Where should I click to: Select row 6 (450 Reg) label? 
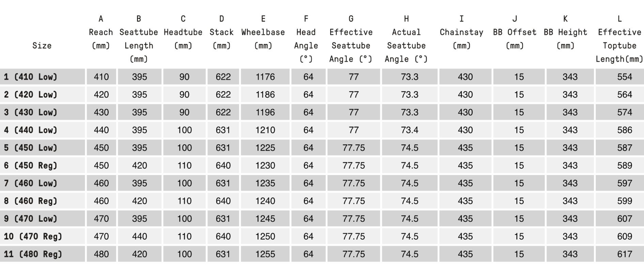(31, 165)
